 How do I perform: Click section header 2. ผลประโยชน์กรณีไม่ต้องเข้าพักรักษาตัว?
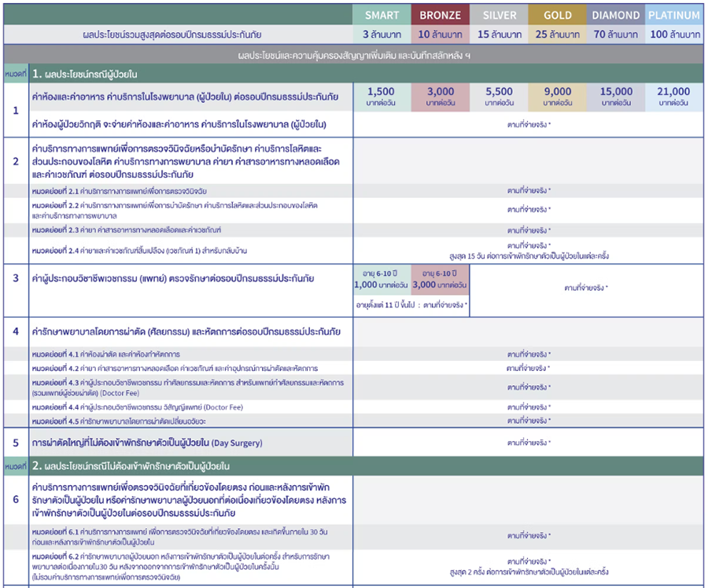[131, 466]
